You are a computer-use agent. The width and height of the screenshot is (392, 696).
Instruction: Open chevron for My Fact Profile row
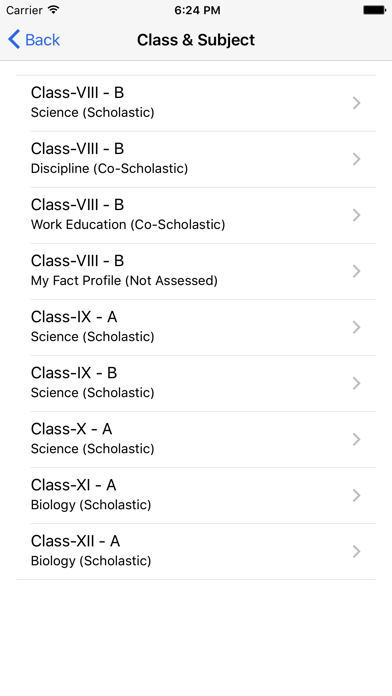356,271
